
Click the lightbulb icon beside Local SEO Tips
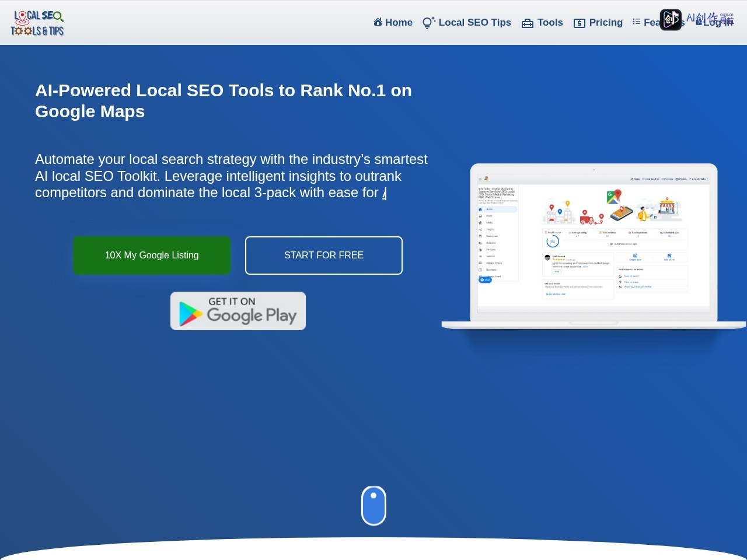pos(428,23)
